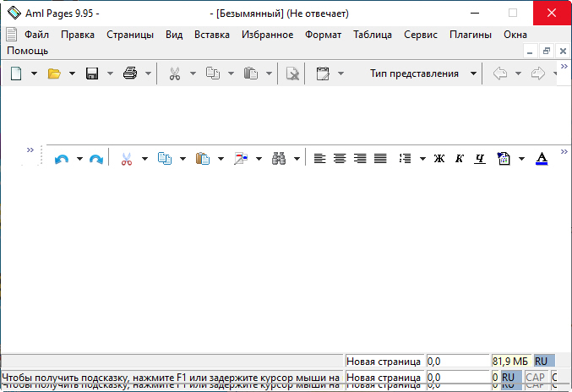Center align the text
Image resolution: width=572 pixels, height=392 pixels.
click(x=340, y=159)
